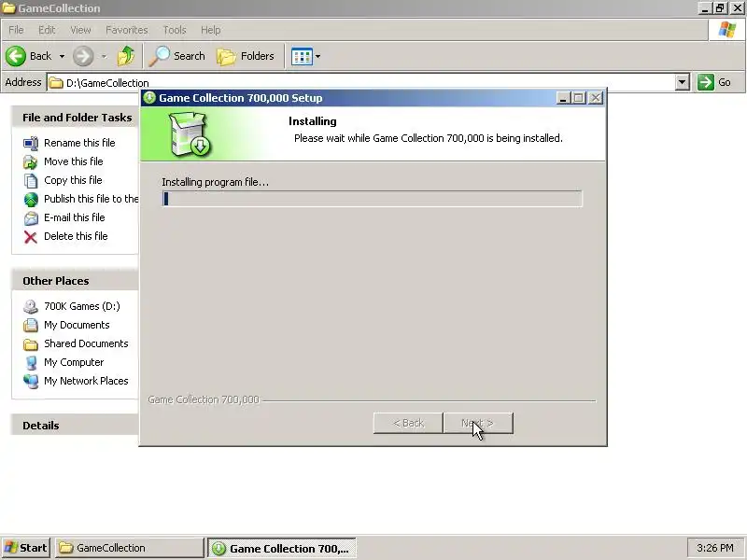The height and width of the screenshot is (560, 747).
Task: Switch to Game Collection 700 Setup taskbar button
Action: (282, 549)
